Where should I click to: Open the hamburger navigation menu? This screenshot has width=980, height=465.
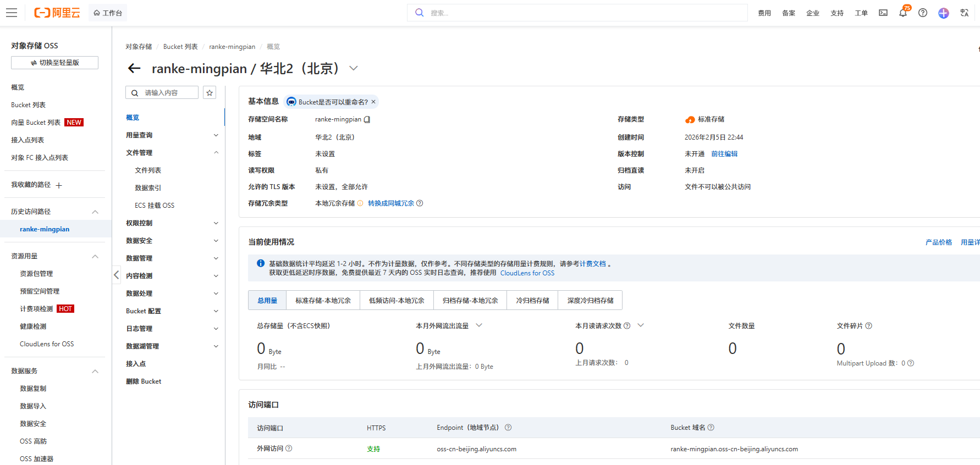12,13
